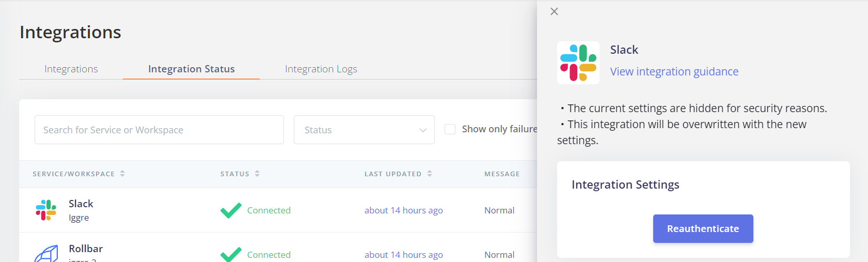The width and height of the screenshot is (868, 262).
Task: Toggle Show only failures checkbox
Action: (x=450, y=129)
